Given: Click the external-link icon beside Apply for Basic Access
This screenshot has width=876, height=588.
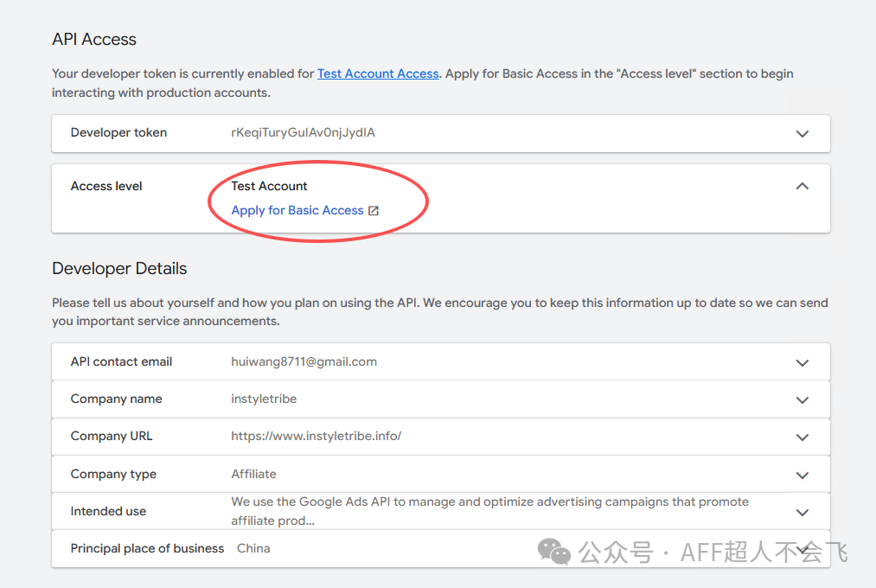Looking at the screenshot, I should 374,210.
